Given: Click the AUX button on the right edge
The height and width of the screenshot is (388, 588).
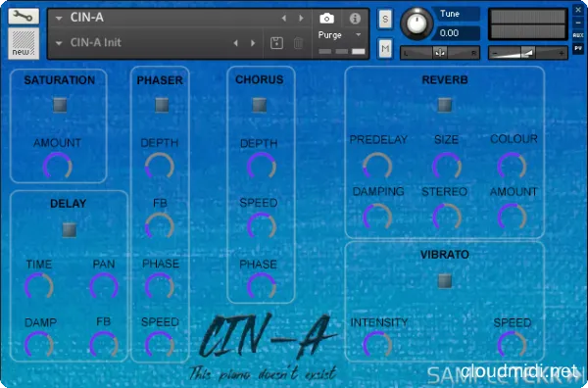Looking at the screenshot, I should pos(578,35).
